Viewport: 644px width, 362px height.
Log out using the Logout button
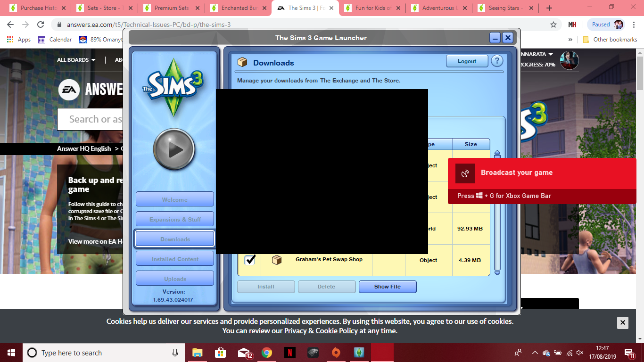pyautogui.click(x=467, y=61)
